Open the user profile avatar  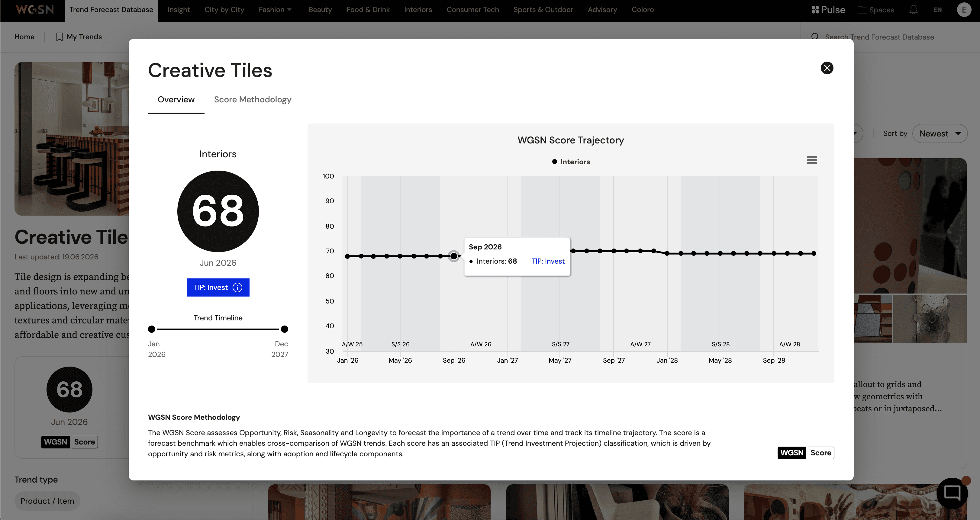(964, 10)
